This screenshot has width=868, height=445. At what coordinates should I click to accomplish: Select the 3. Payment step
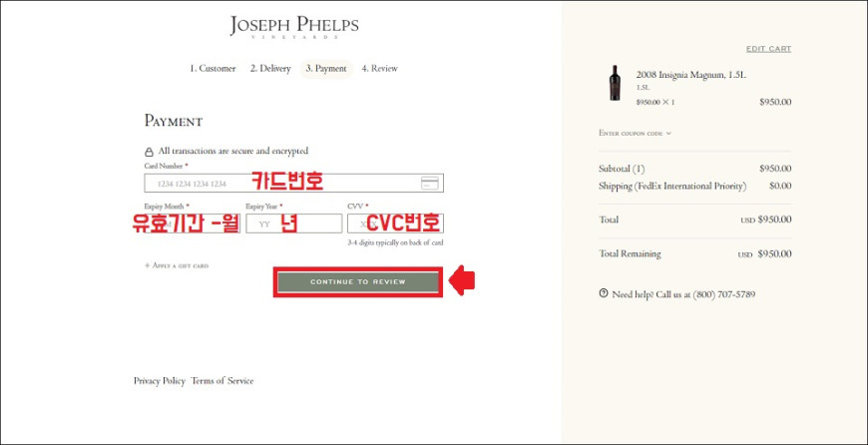point(326,69)
